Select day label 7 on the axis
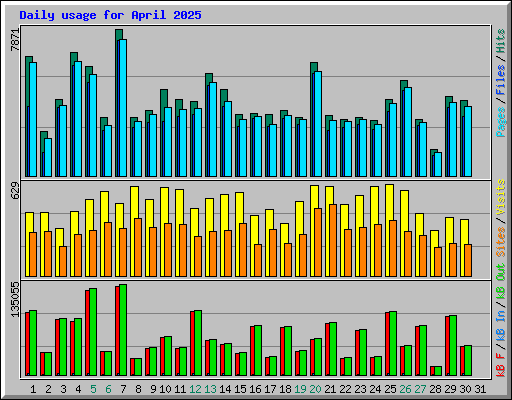The width and height of the screenshot is (512, 400). click(x=123, y=389)
